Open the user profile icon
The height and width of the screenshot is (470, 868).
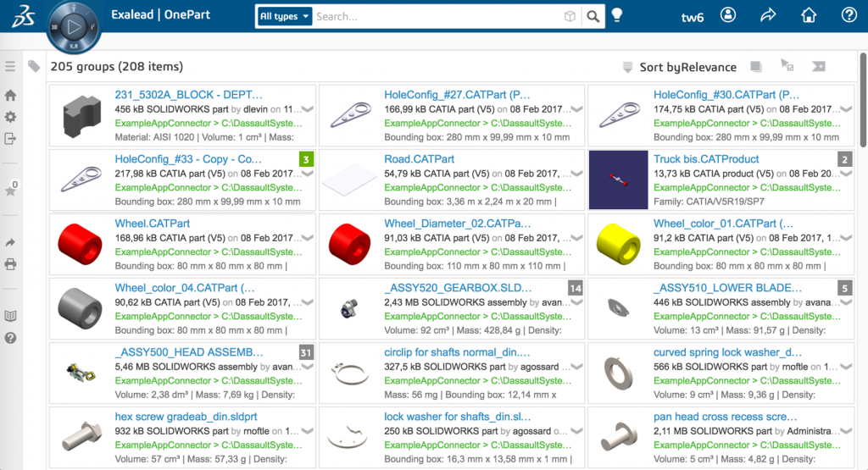point(728,15)
